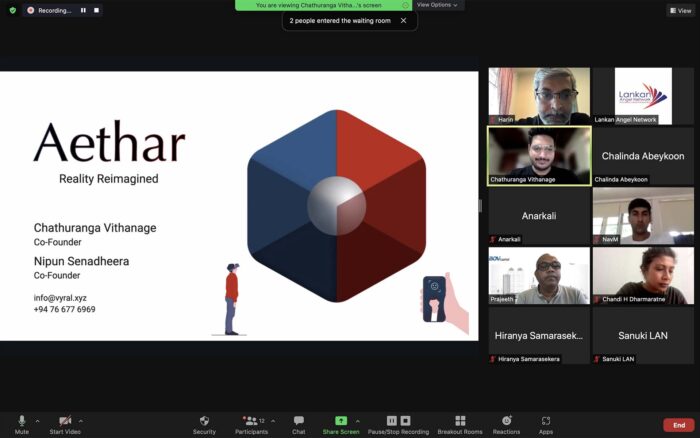Open the Apps panel
The image size is (700, 438).
pos(546,421)
